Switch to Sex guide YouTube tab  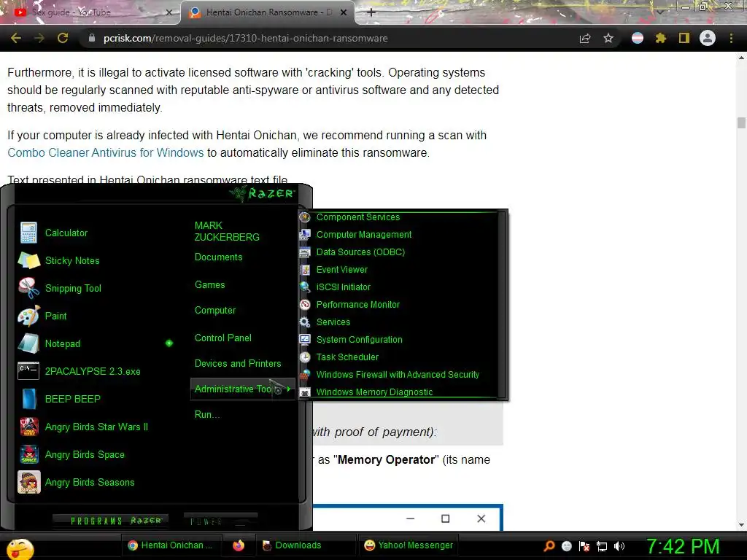90,12
